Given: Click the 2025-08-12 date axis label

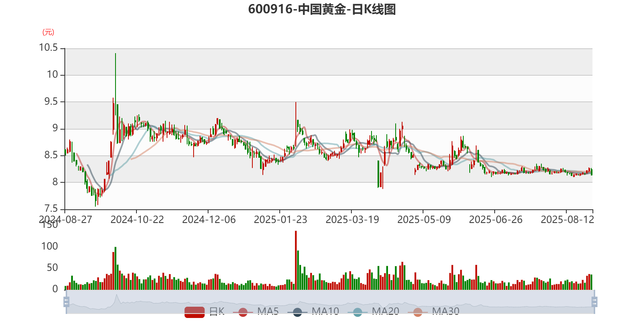Looking at the screenshot, I should click(567, 220).
